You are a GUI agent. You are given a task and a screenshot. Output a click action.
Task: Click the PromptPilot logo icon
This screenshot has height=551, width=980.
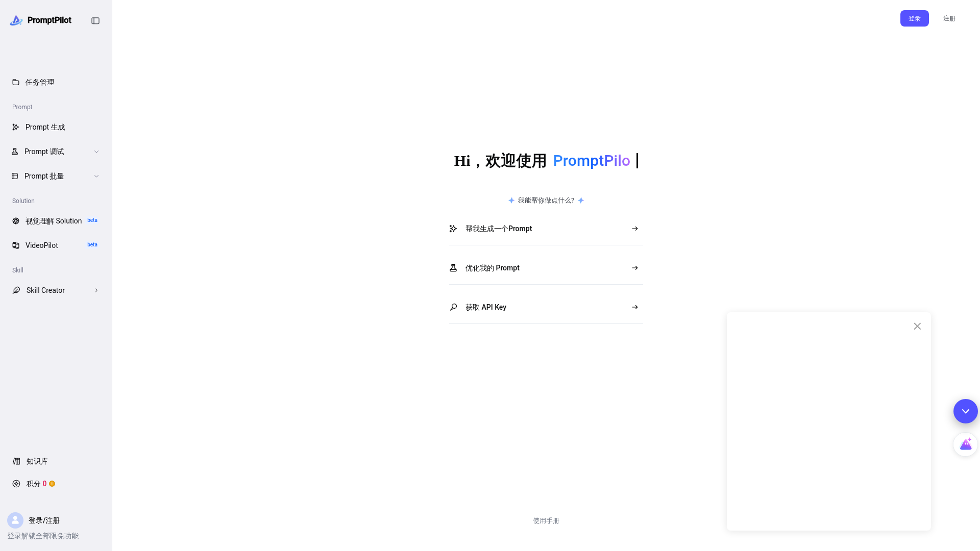pos(16,20)
